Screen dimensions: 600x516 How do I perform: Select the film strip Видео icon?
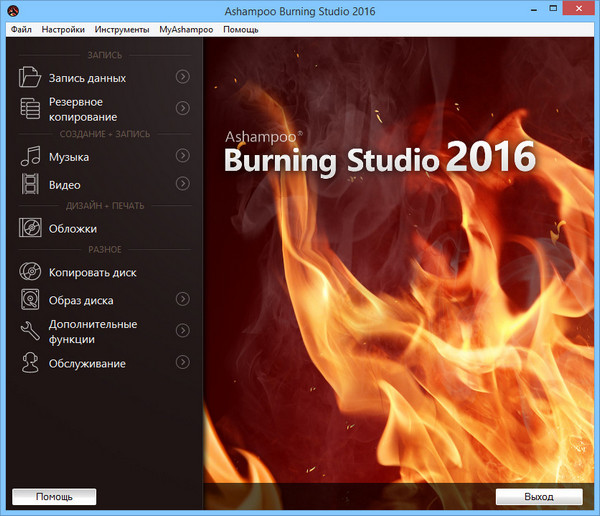point(31,184)
